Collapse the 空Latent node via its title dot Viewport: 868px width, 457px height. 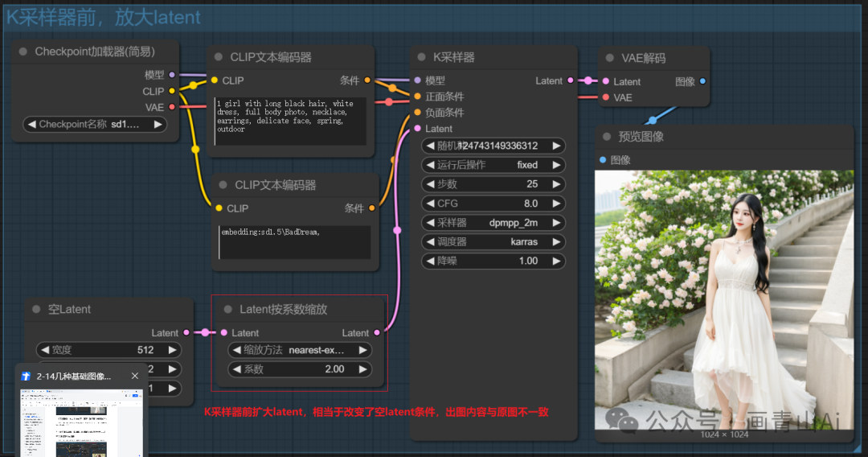coord(36,309)
